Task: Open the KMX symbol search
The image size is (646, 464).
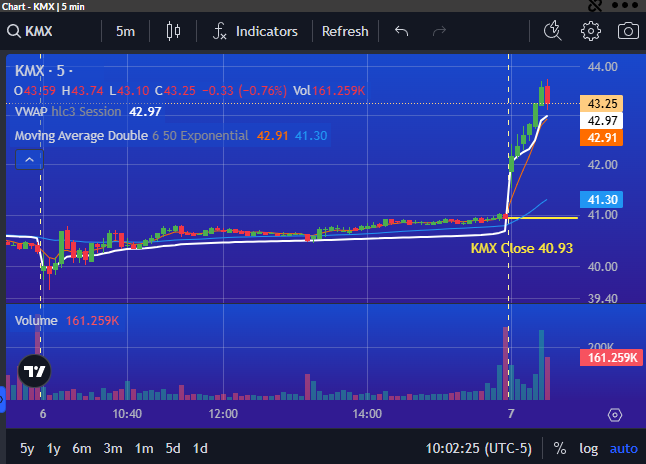Action: pos(30,31)
